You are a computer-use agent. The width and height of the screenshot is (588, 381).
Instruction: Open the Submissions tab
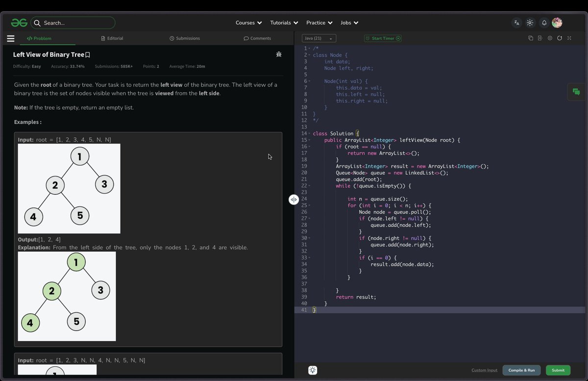(184, 38)
